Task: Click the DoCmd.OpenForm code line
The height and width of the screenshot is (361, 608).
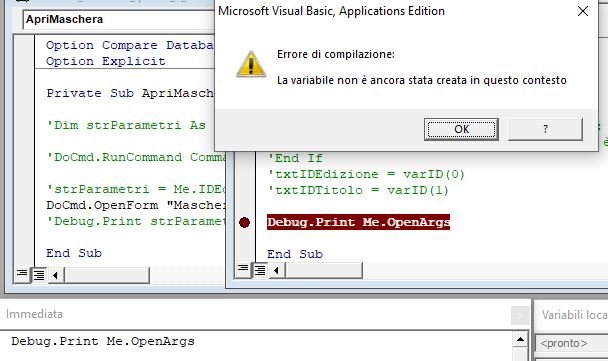Action: point(136,205)
